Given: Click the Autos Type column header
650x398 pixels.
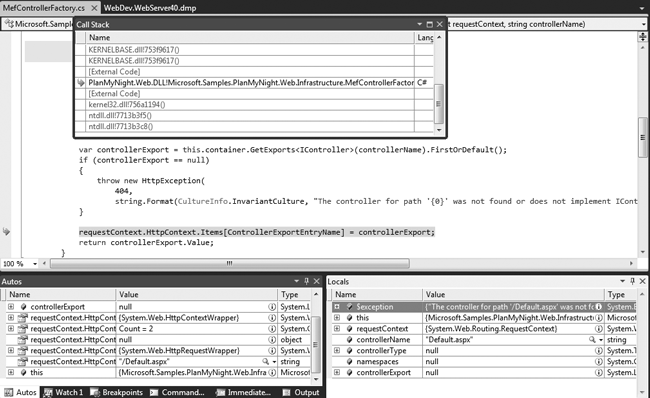Looking at the screenshot, I should click(x=294, y=295).
